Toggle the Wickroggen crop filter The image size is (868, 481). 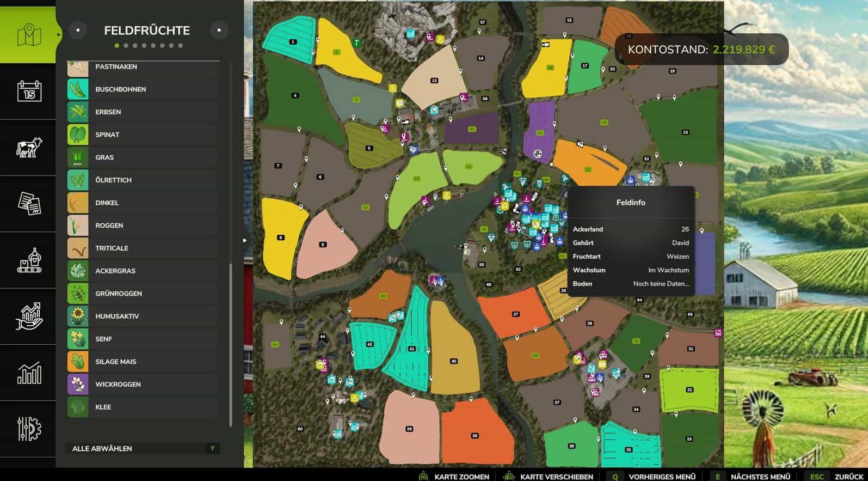[143, 385]
